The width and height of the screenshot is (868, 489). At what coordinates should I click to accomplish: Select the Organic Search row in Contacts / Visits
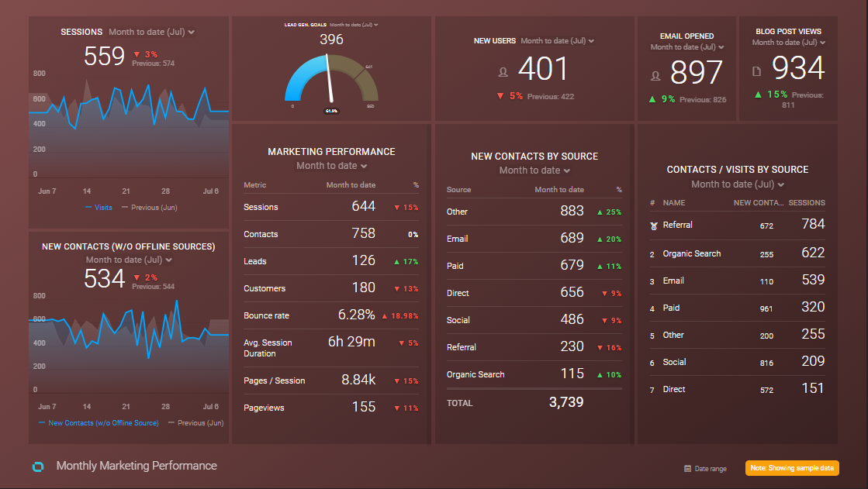pos(737,253)
